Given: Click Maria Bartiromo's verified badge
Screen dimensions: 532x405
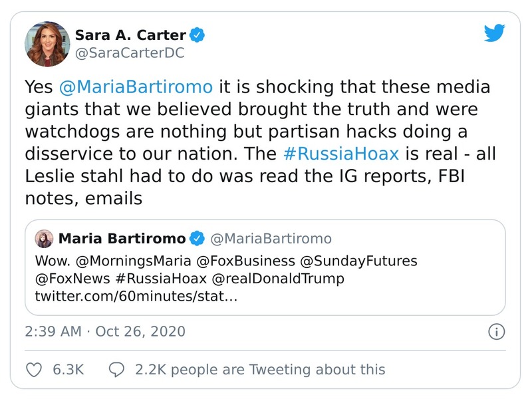Looking at the screenshot, I should [x=198, y=238].
